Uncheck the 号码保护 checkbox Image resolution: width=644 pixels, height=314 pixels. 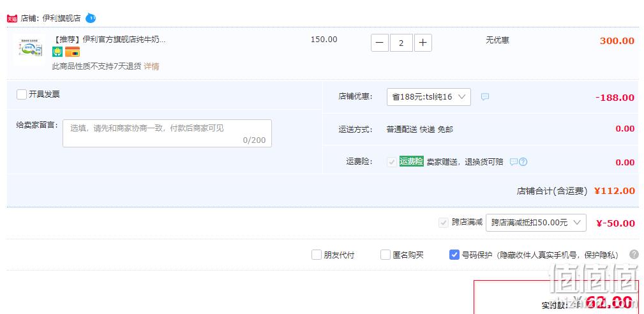click(454, 255)
